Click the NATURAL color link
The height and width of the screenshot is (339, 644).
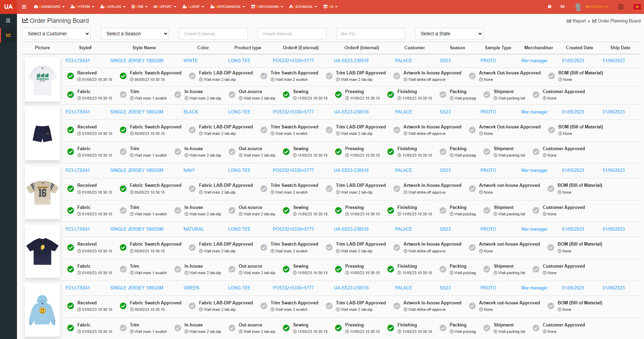pos(193,229)
